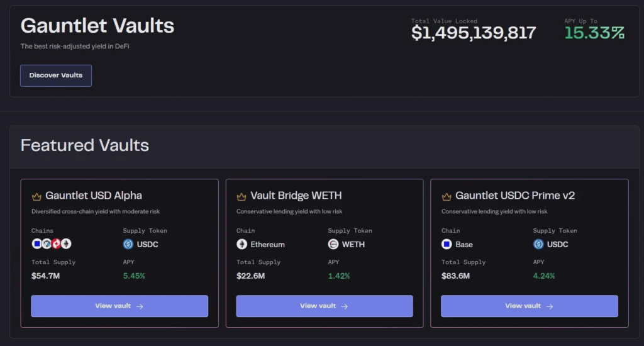644x346 pixels.
Task: Click the 4.24% APY value
Action: tap(544, 276)
